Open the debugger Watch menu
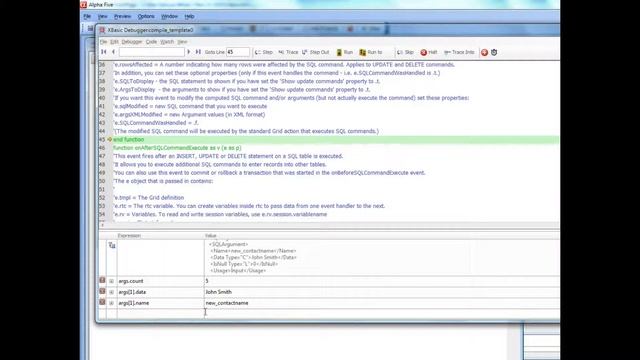 (167, 42)
